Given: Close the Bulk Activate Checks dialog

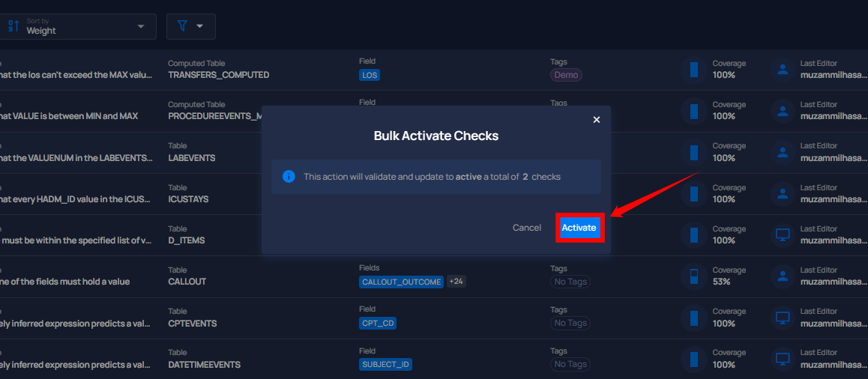Looking at the screenshot, I should (x=596, y=120).
